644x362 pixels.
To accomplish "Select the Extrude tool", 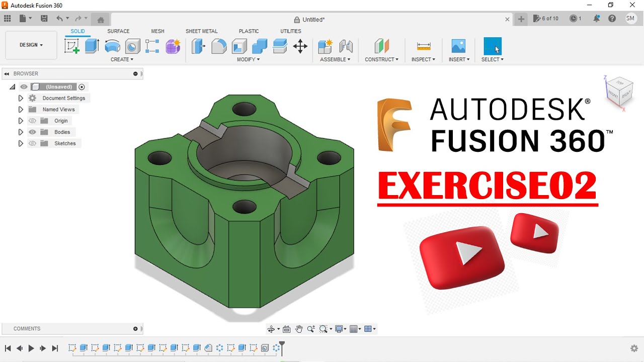I will point(92,46).
